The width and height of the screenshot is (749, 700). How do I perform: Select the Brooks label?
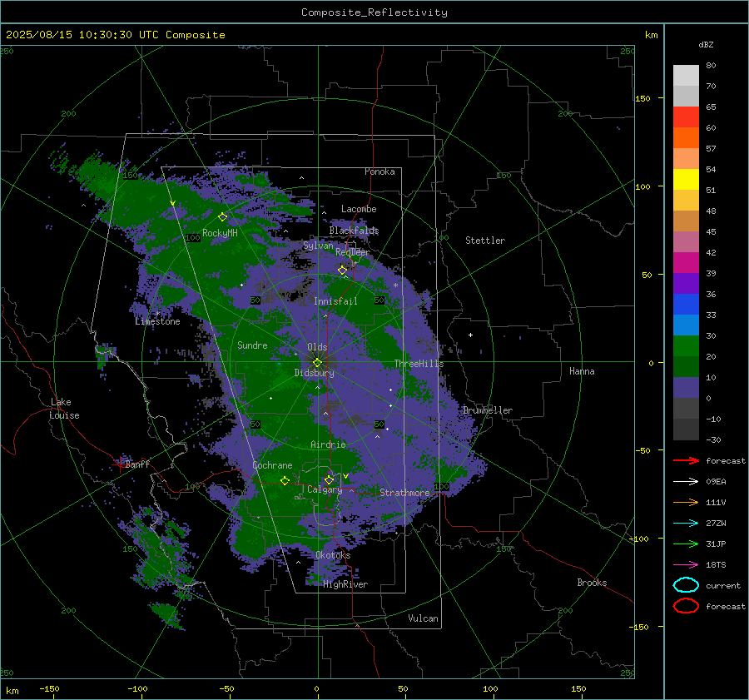click(x=592, y=583)
